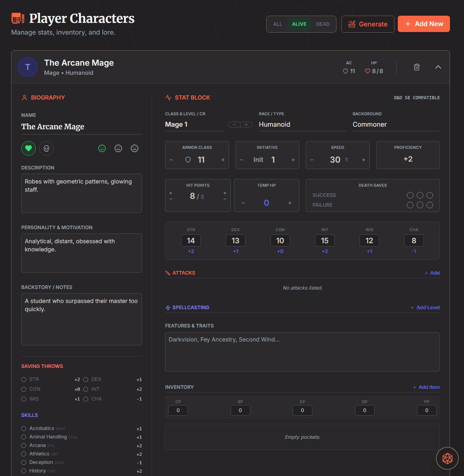Click the HP 8/8 heart indicator in header
Image resolution: width=464 pixels, height=476 pixels.
point(374,71)
